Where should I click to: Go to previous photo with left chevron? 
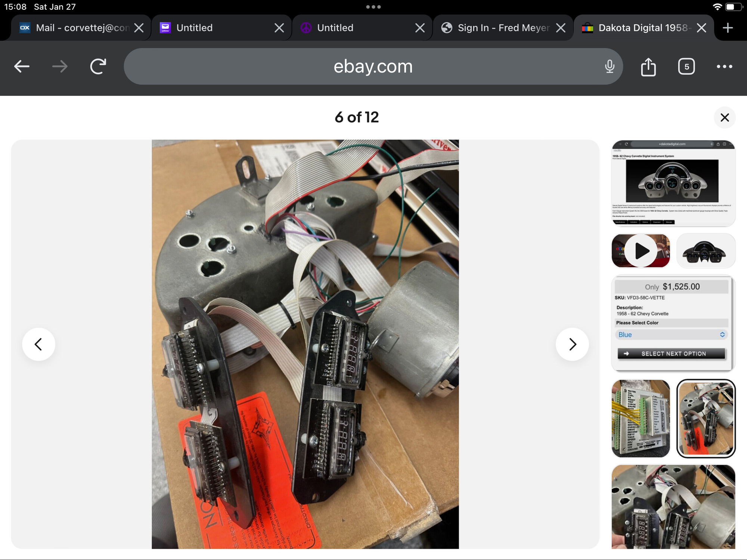pyautogui.click(x=39, y=344)
